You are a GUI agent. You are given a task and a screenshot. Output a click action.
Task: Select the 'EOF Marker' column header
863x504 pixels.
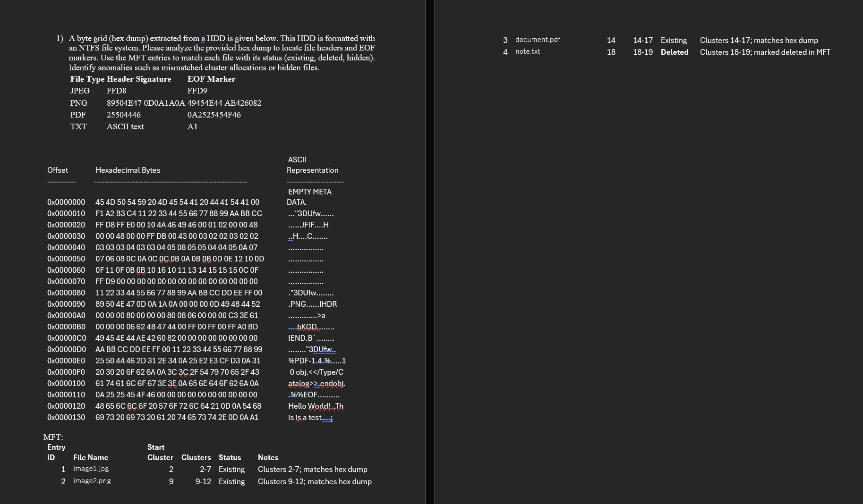211,79
